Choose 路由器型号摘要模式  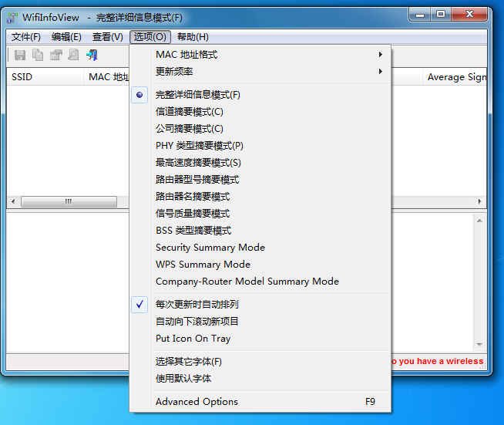[260, 180]
